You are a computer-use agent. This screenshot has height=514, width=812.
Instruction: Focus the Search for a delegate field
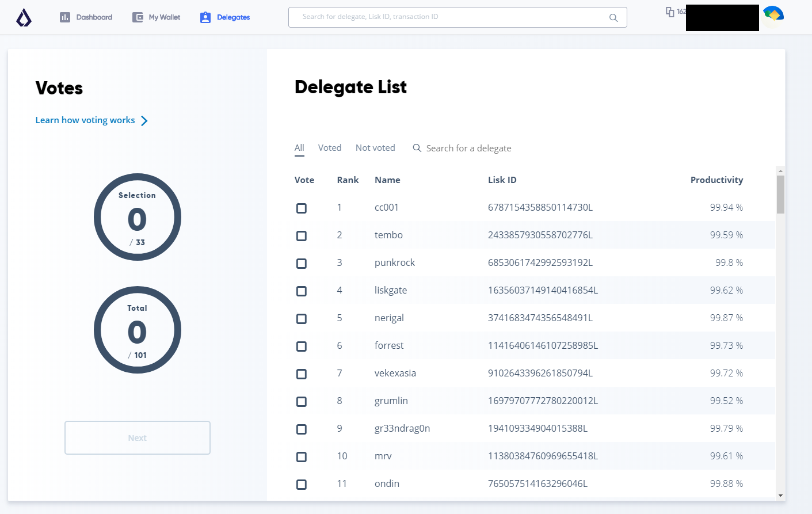(x=468, y=149)
